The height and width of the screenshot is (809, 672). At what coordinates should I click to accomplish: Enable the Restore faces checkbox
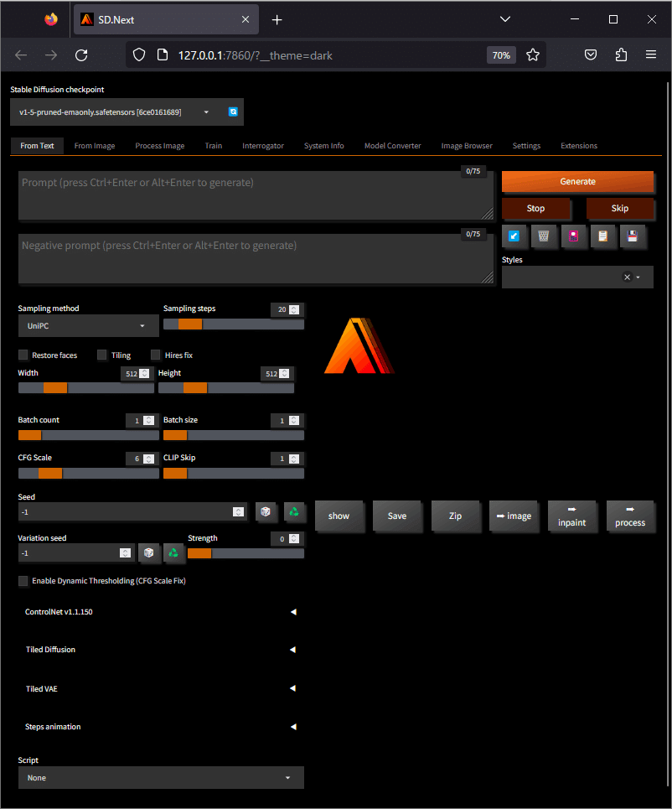coord(23,355)
